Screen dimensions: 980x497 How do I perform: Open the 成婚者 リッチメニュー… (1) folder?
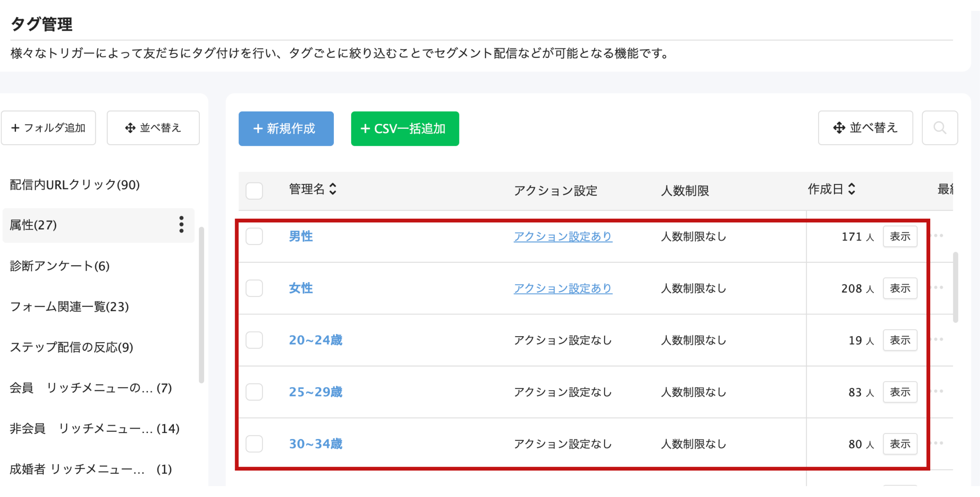(x=91, y=469)
